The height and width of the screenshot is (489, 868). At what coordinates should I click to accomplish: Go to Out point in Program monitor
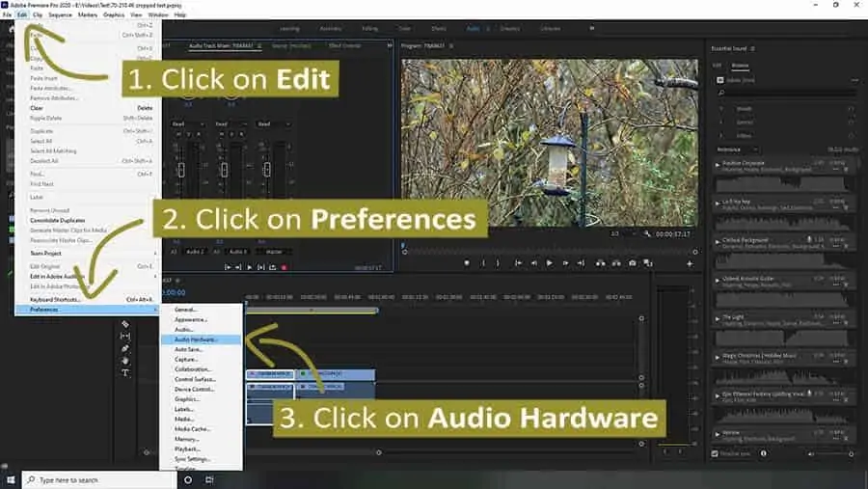581,263
